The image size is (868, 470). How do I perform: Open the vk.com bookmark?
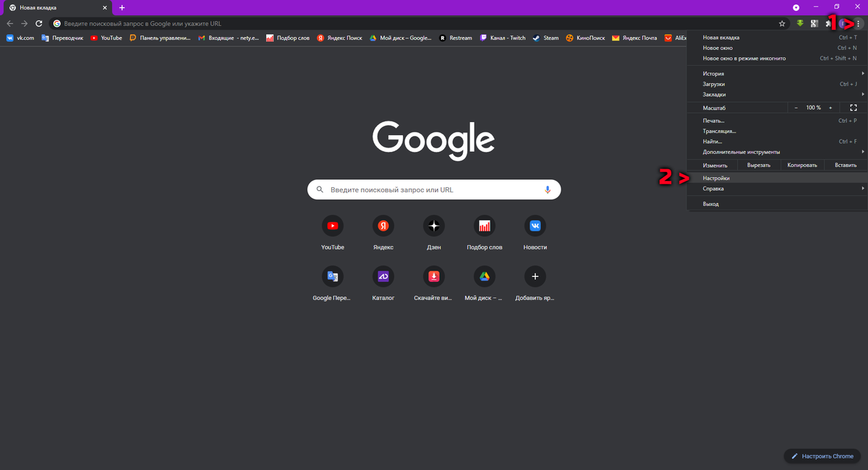pos(20,38)
